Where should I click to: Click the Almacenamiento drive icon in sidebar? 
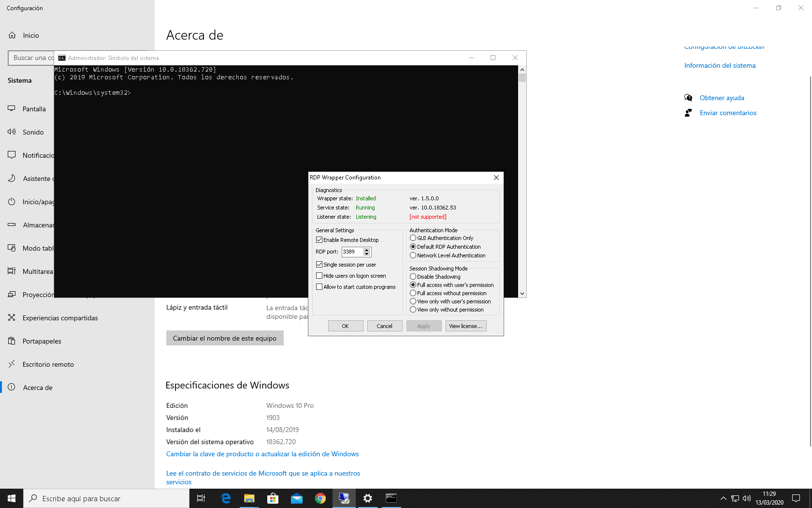tap(12, 225)
